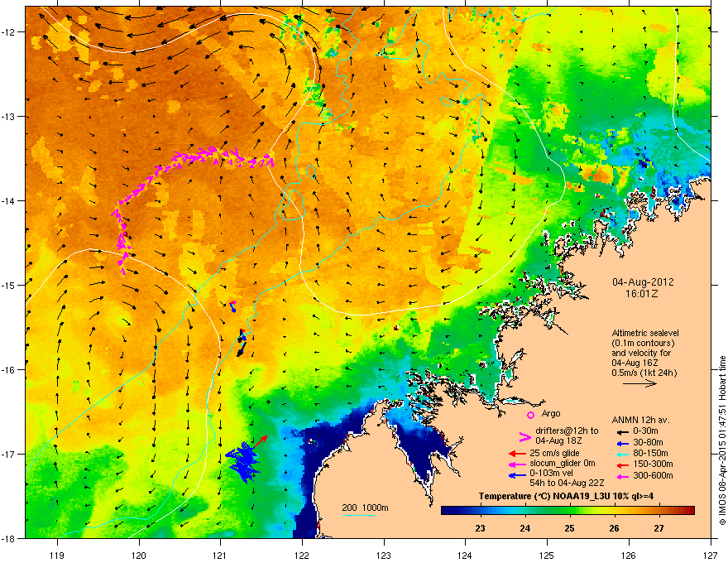The width and height of the screenshot is (728, 563).
Task: Click the 23 tick label on the colorbar
Action: click(x=480, y=528)
